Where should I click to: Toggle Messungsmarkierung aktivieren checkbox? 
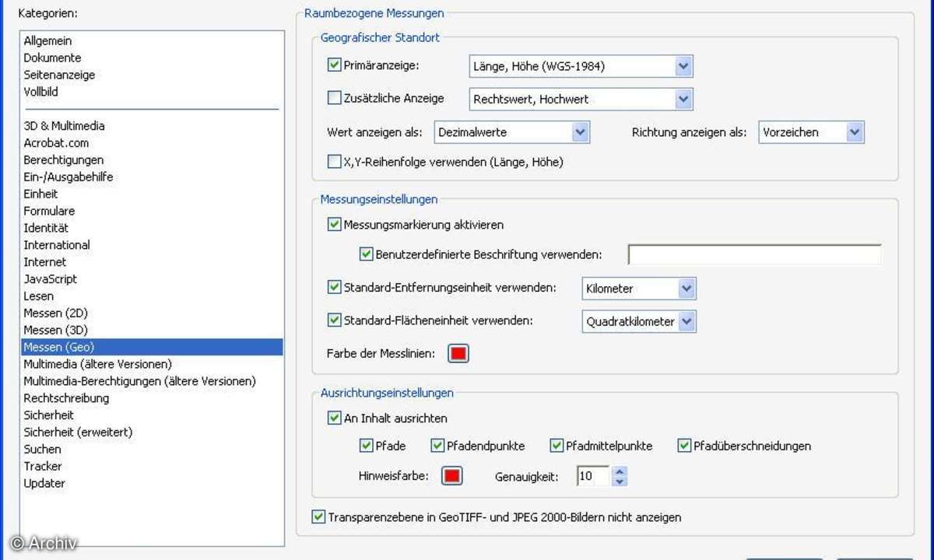pyautogui.click(x=335, y=225)
